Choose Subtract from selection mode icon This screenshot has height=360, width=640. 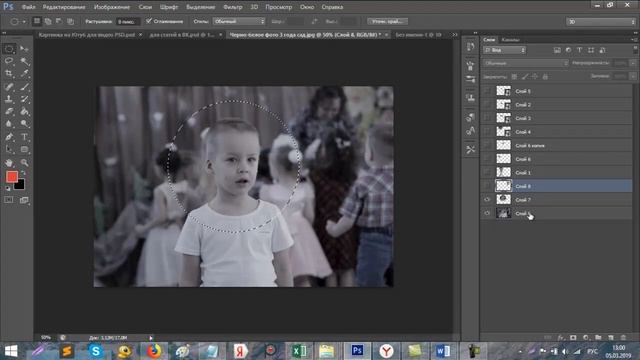click(59, 21)
